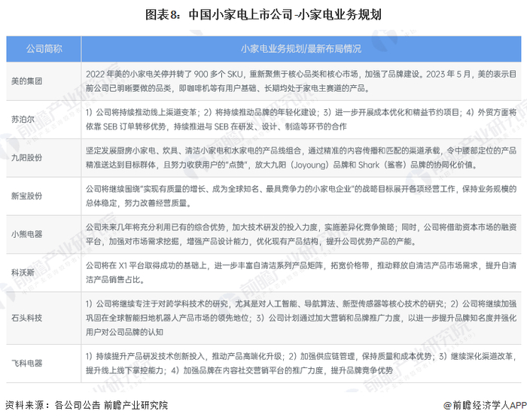Click 飞科电器's plan about 产品高端化升级

(x=301, y=364)
